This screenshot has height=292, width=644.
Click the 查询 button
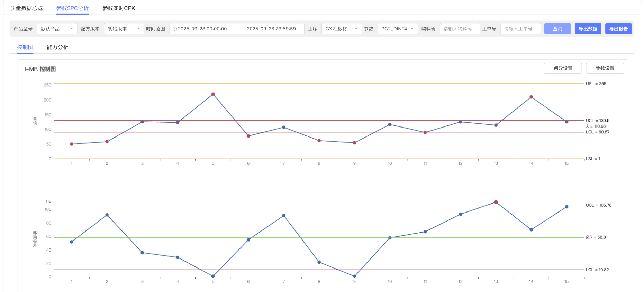point(557,29)
